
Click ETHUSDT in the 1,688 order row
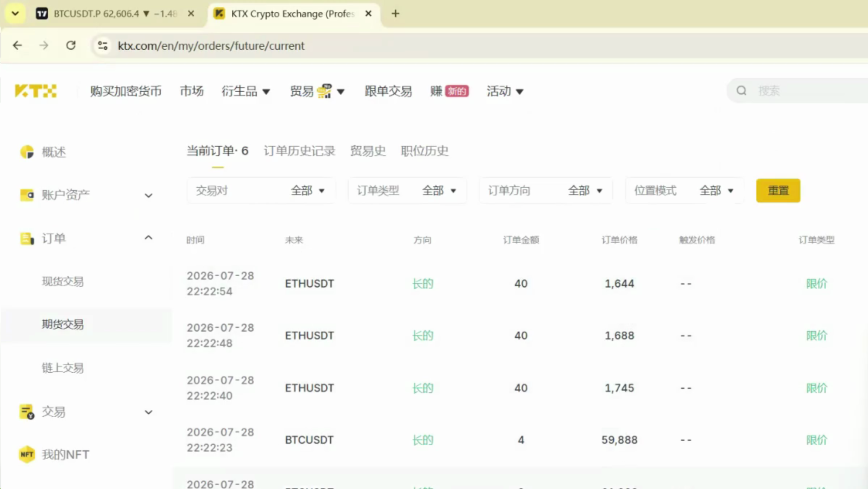[x=309, y=336]
